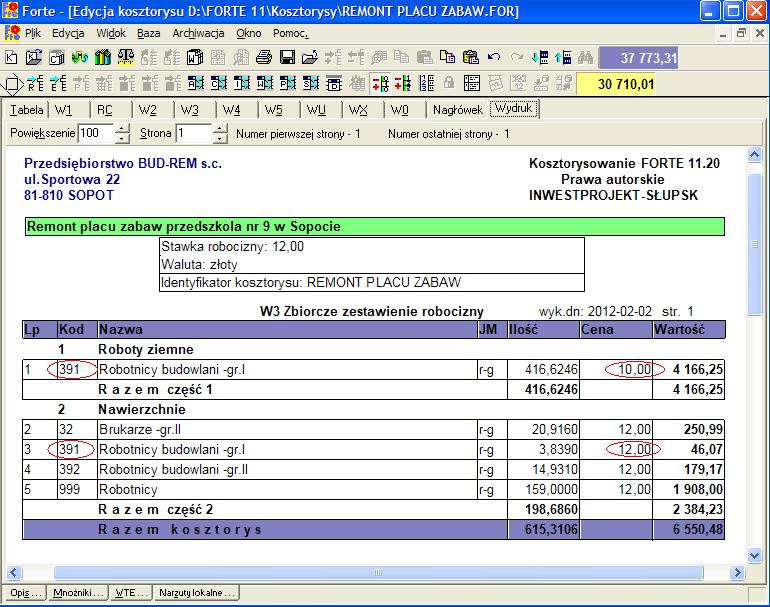Click the plus-minus green numbering icon
This screenshot has height=607, width=770.
403,83
